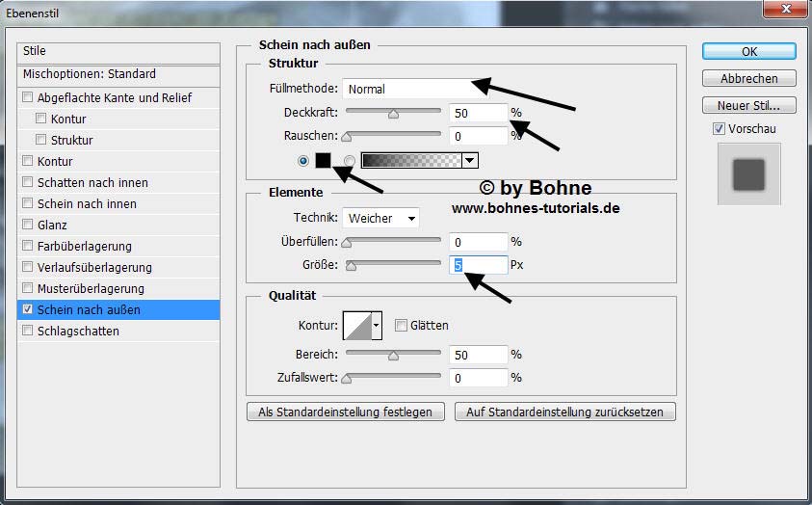812x505 pixels.
Task: Click the style preview thumbnail
Action: pos(748,174)
